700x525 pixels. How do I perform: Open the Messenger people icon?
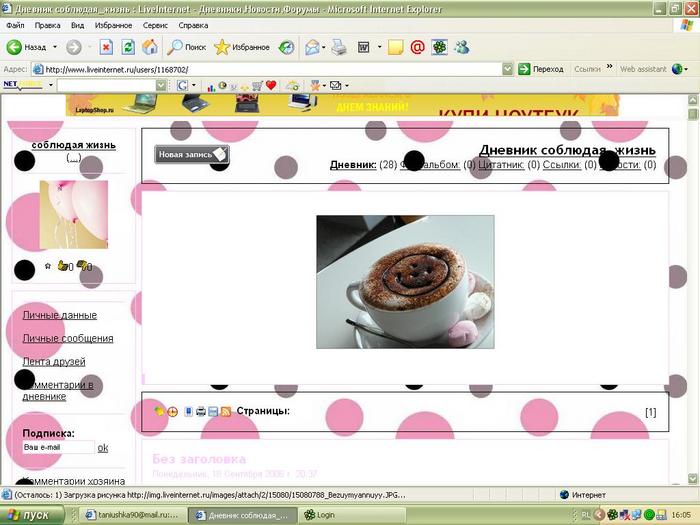pos(462,47)
